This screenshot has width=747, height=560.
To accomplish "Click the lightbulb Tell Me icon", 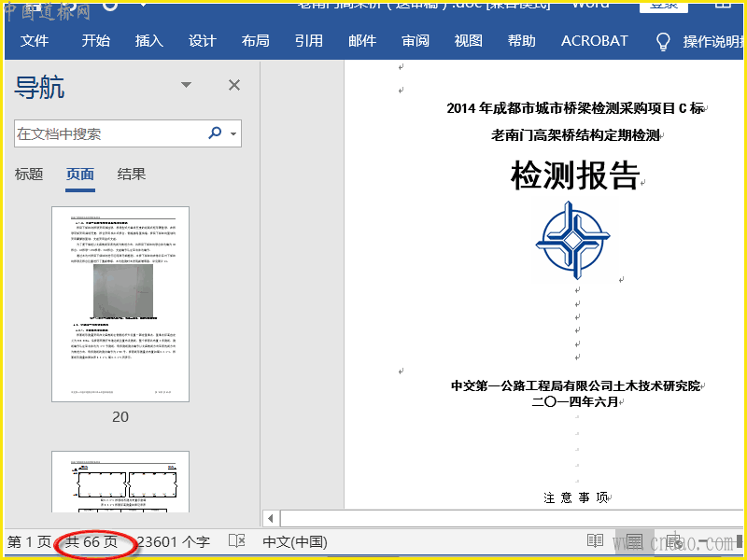I will [x=663, y=41].
